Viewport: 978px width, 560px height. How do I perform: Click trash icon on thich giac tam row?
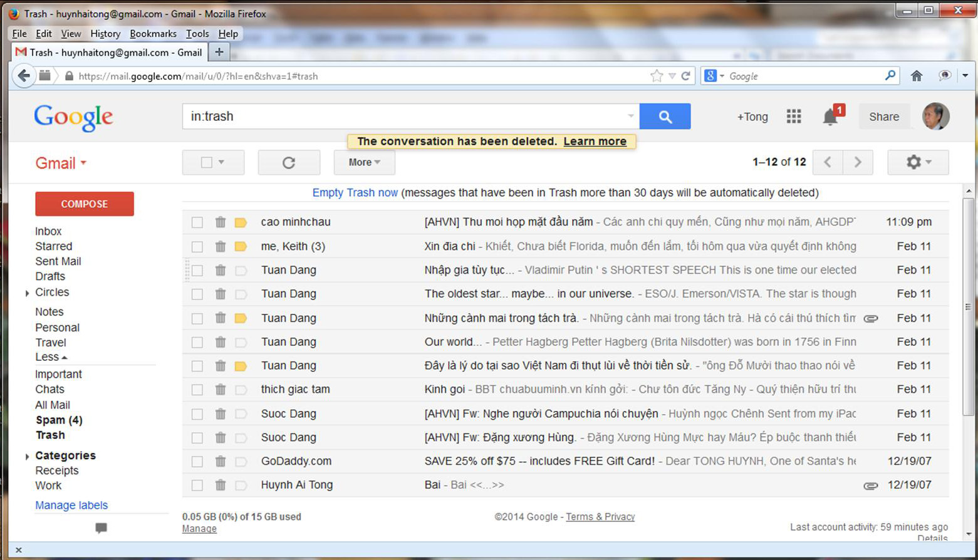coord(221,390)
